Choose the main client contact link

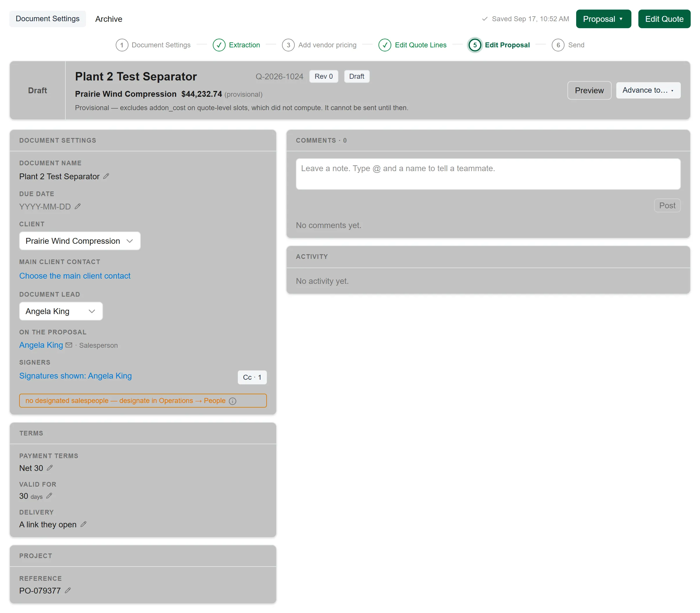click(x=75, y=276)
